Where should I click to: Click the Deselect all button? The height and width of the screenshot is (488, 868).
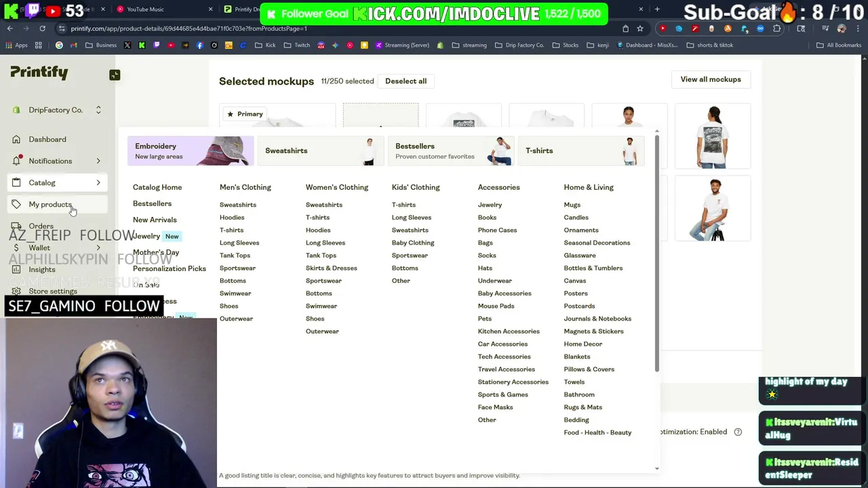406,81
